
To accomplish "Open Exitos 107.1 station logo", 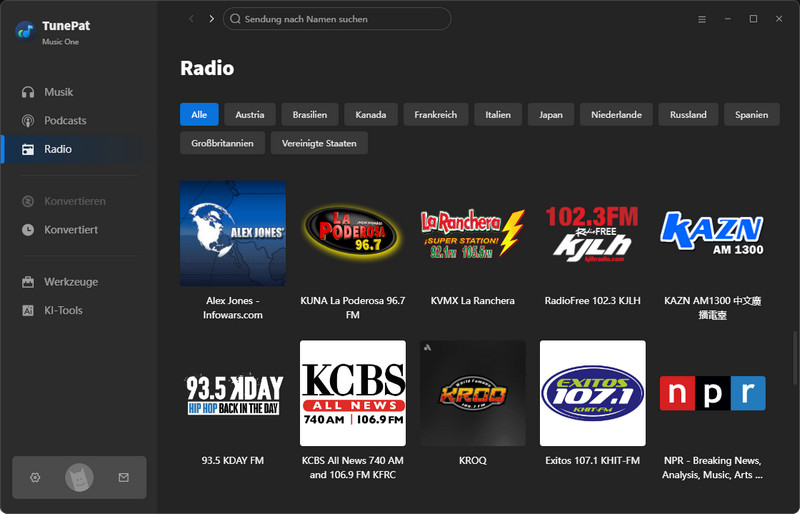I will point(592,393).
